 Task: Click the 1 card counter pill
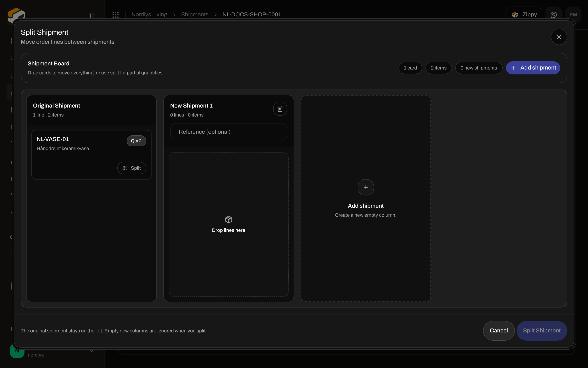click(410, 68)
